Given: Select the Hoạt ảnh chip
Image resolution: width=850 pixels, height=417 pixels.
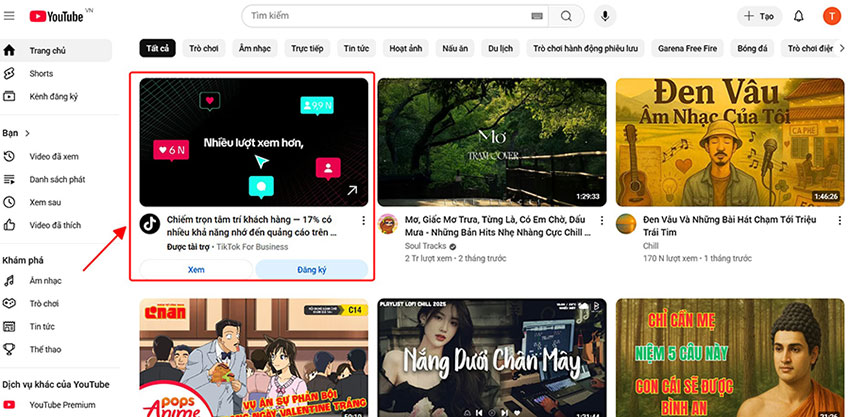Looking at the screenshot, I should [x=405, y=48].
